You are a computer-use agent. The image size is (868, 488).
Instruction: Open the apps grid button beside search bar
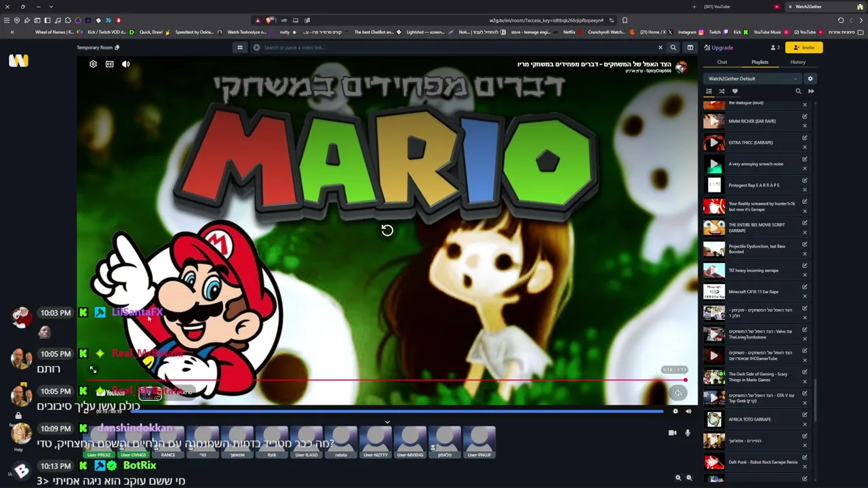coord(239,47)
